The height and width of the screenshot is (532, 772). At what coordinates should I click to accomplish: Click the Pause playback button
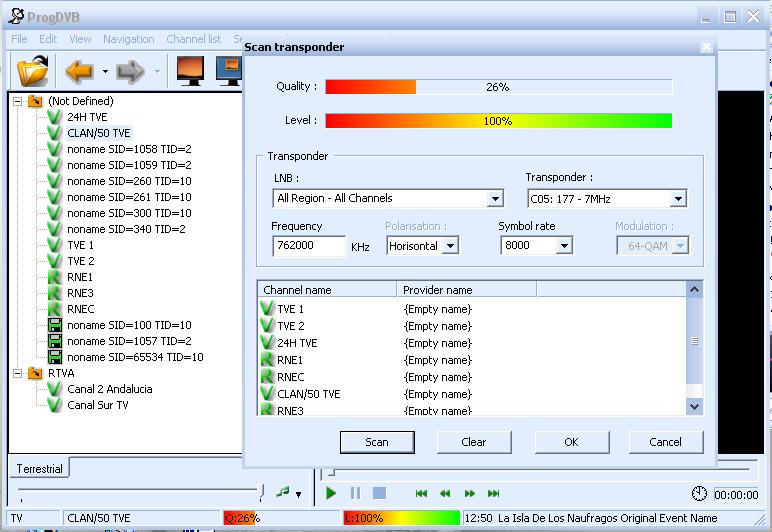355,493
